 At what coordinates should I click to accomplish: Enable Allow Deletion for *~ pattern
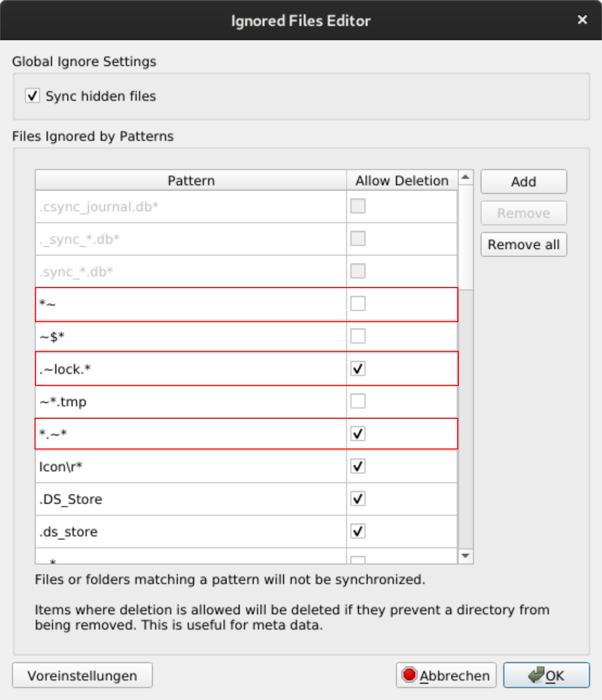click(x=358, y=304)
